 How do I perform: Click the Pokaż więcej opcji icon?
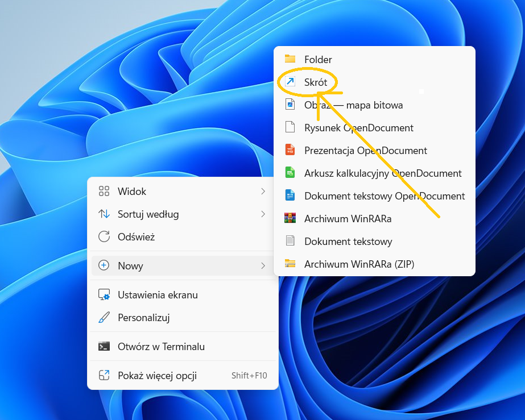click(x=104, y=375)
